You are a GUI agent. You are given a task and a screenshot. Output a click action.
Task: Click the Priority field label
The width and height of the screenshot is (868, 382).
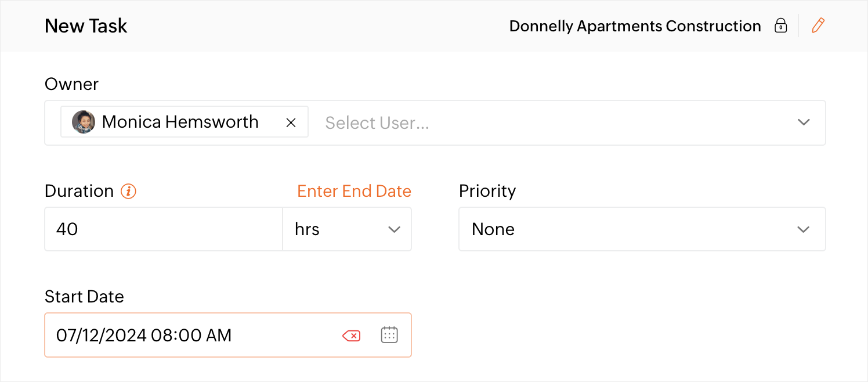487,191
